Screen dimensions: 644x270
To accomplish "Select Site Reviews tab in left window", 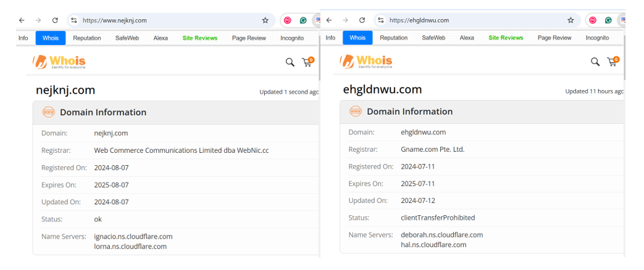I will [x=199, y=38].
